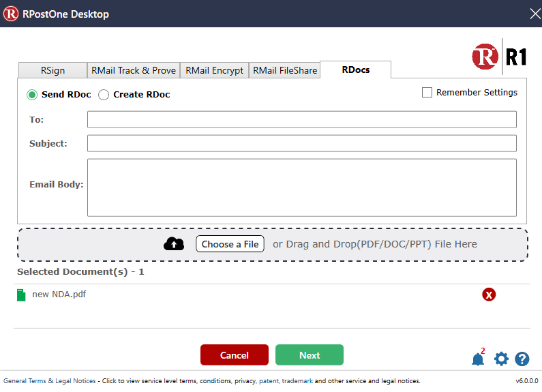Focus the Subject input field
The height and width of the screenshot is (392, 542).
point(302,143)
